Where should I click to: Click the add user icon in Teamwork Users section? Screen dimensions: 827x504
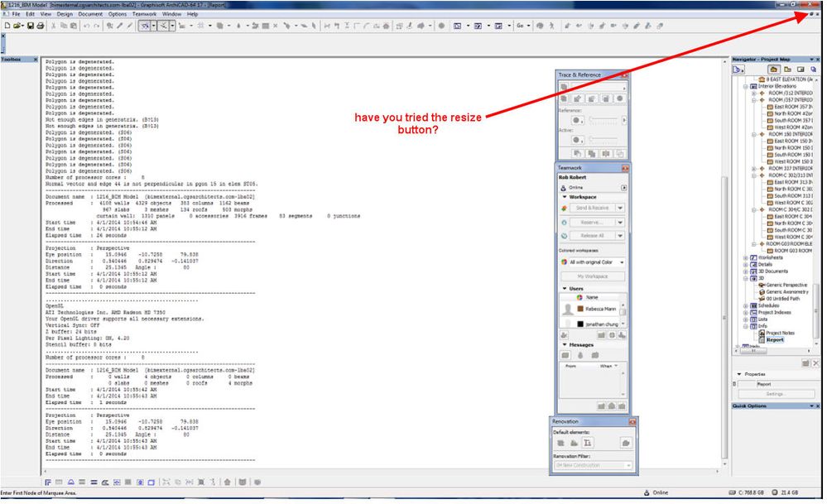tap(564, 334)
